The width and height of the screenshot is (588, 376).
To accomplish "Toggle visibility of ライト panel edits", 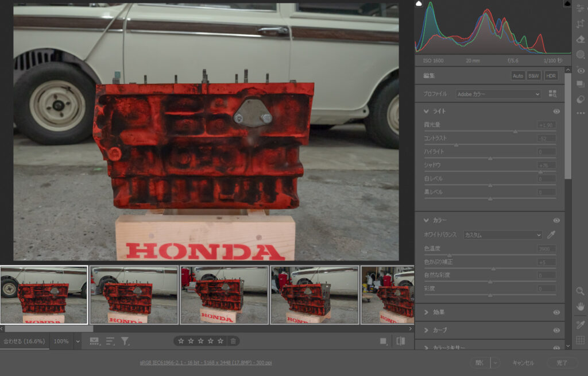I will tap(556, 111).
